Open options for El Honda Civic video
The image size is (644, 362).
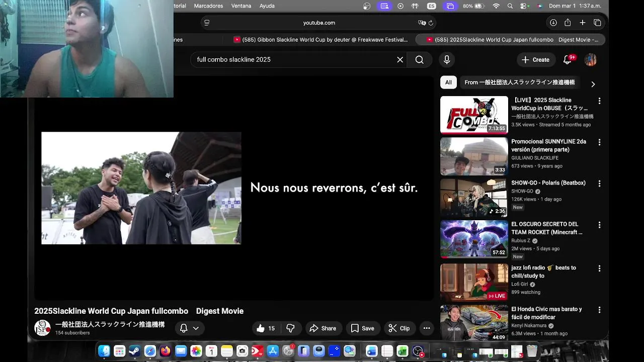click(599, 310)
